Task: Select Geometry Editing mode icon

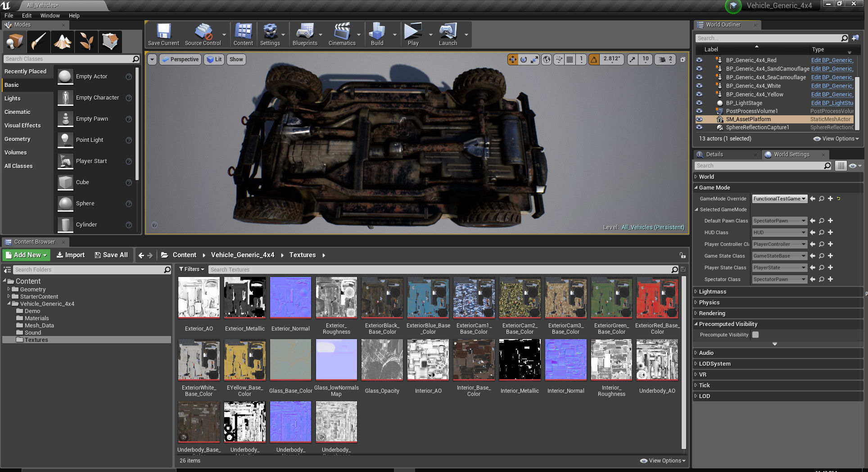Action: 110,41
